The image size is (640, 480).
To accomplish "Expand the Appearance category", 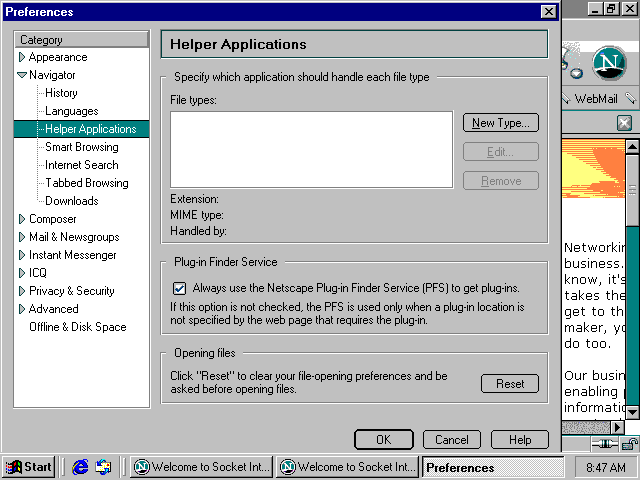I will [22, 57].
